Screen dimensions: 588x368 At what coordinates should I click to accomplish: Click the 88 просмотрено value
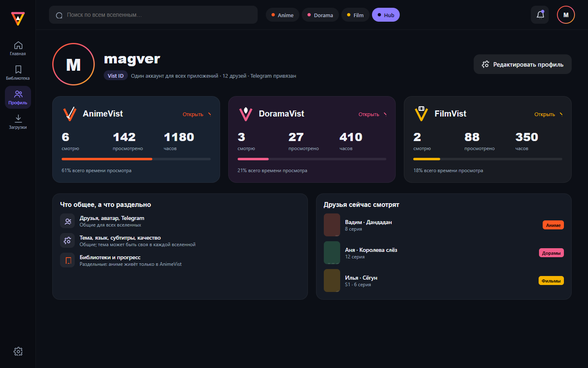472,137
